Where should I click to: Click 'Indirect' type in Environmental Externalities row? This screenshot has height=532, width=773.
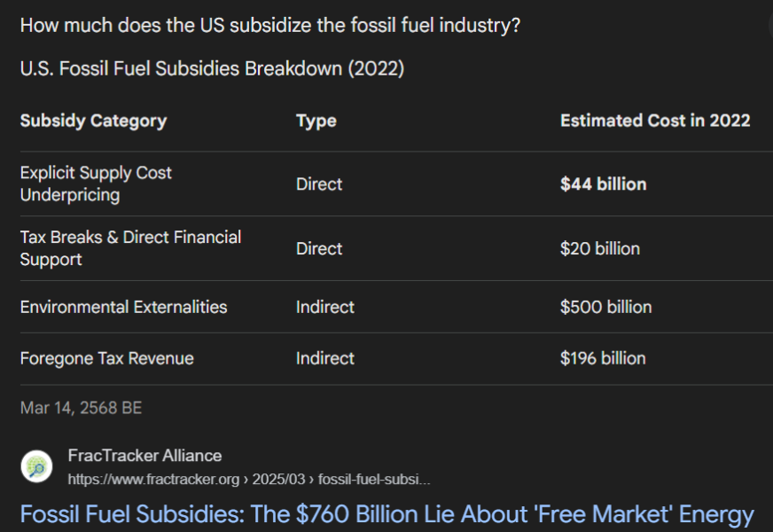[x=325, y=307]
